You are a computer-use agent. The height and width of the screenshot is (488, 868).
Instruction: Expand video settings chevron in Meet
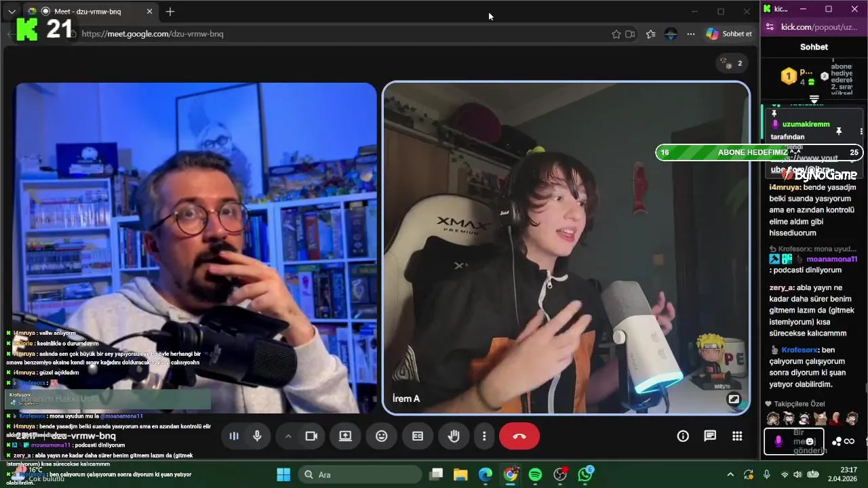288,436
